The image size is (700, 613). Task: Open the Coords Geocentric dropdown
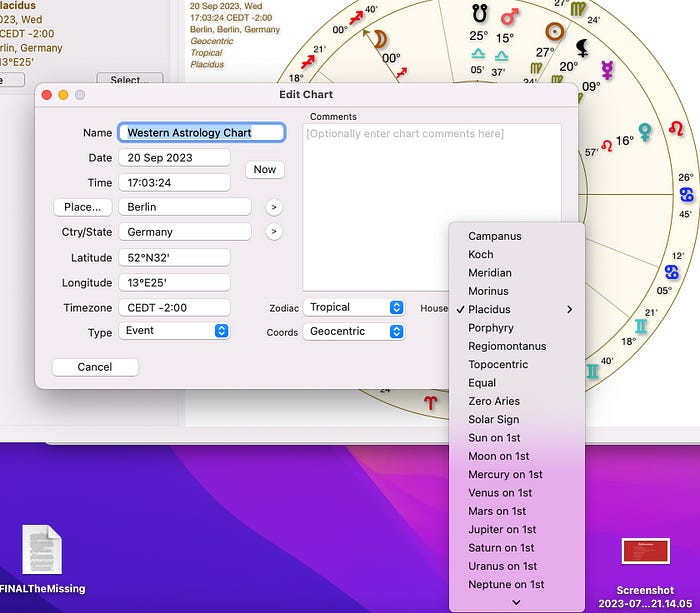354,331
